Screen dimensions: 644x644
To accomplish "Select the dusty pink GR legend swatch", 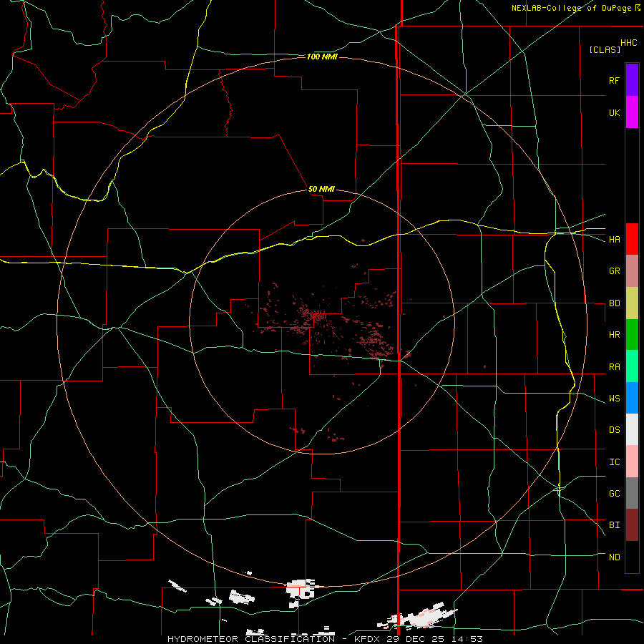I will (632, 271).
